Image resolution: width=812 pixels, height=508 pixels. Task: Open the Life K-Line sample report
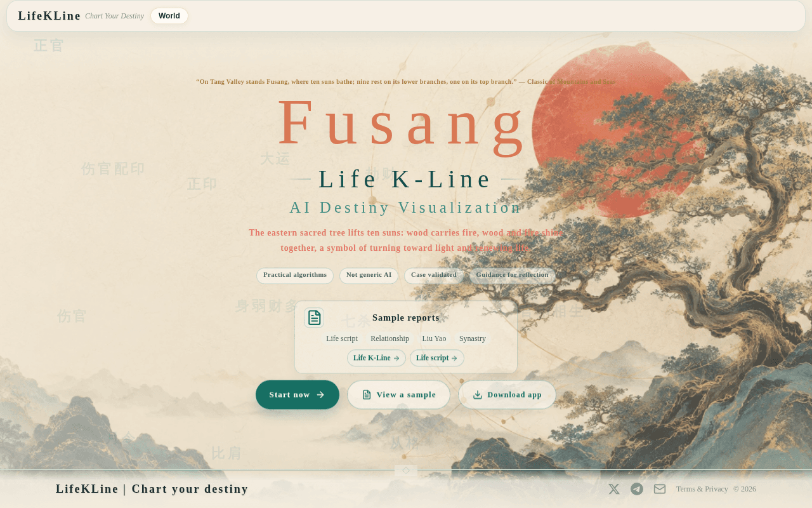376,358
